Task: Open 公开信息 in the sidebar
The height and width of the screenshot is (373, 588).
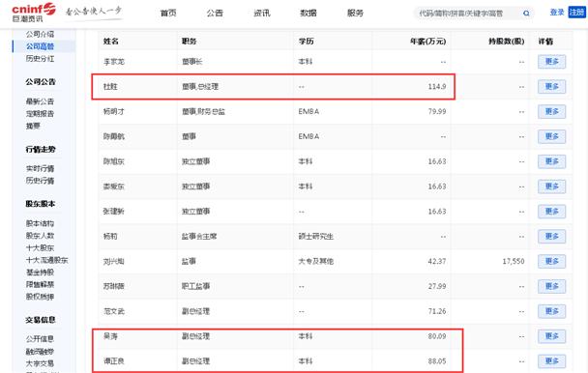Action: (x=40, y=339)
